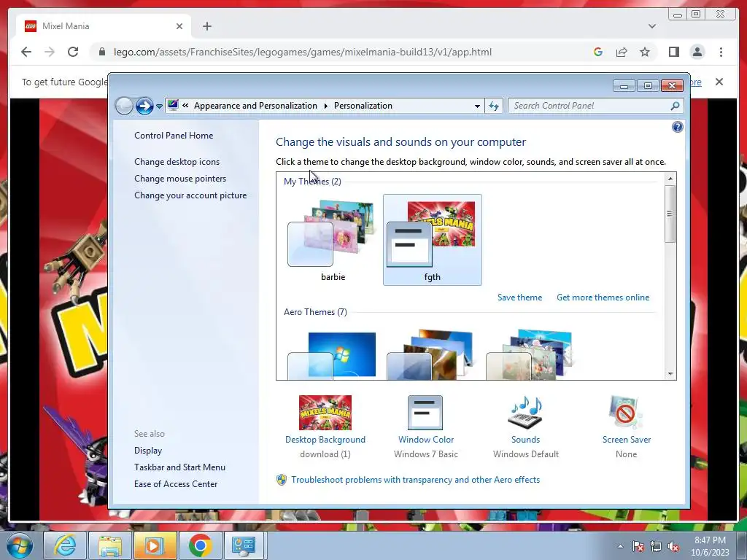Image resolution: width=747 pixels, height=560 pixels.
Task: Expand the breadcrumb chevron before Appearance
Action: click(x=185, y=106)
